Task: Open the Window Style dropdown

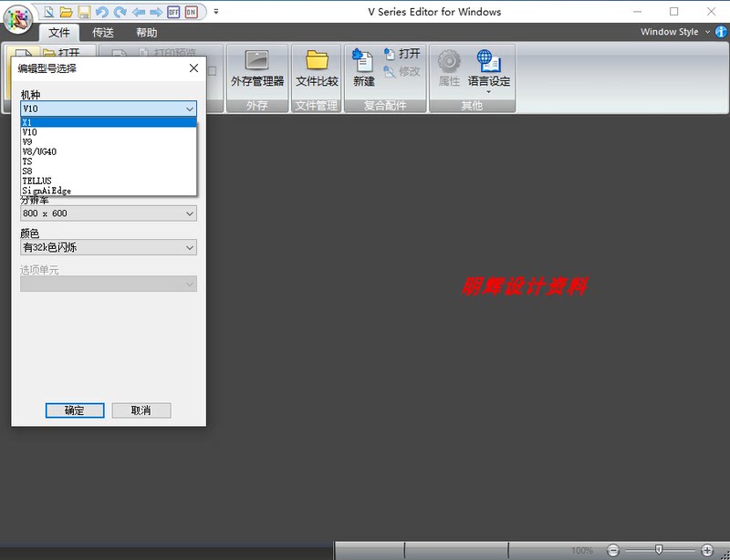Action: click(x=674, y=32)
